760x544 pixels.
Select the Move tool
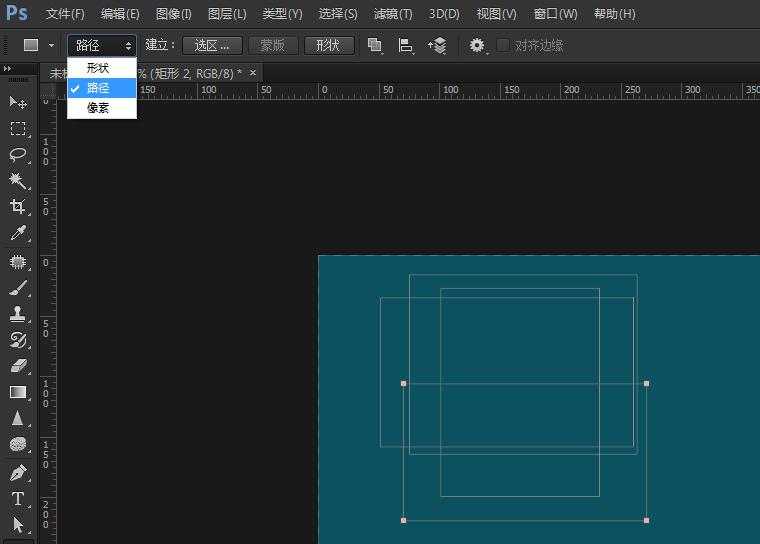(x=18, y=102)
